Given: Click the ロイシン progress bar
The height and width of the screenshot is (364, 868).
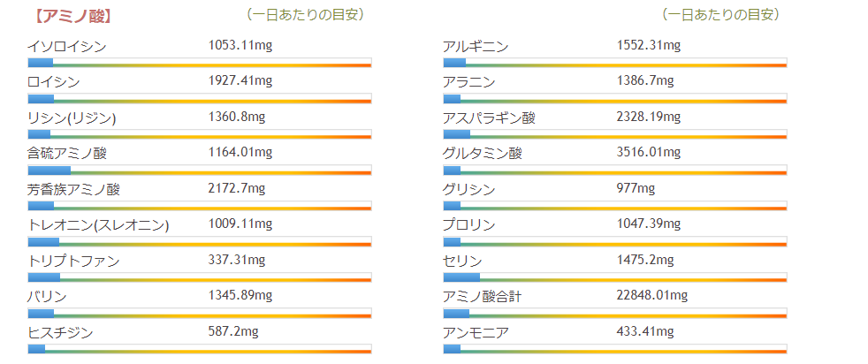Looking at the screenshot, I should pyautogui.click(x=199, y=99).
